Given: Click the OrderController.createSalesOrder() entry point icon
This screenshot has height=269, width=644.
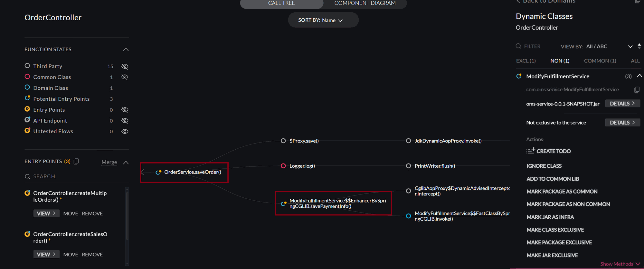Looking at the screenshot, I should (27, 234).
